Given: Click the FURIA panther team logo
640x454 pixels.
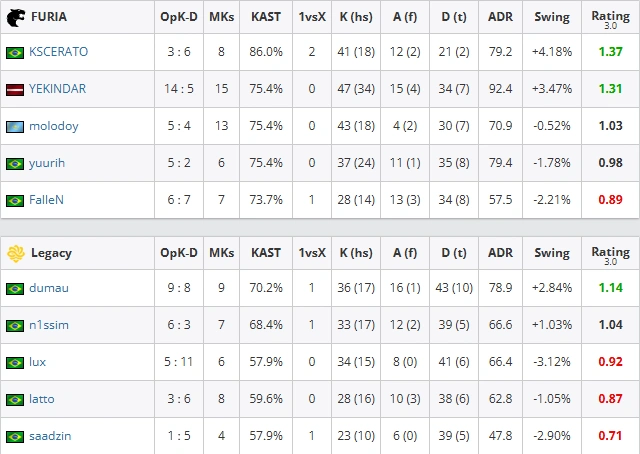Looking at the screenshot, I should click(x=16, y=18).
